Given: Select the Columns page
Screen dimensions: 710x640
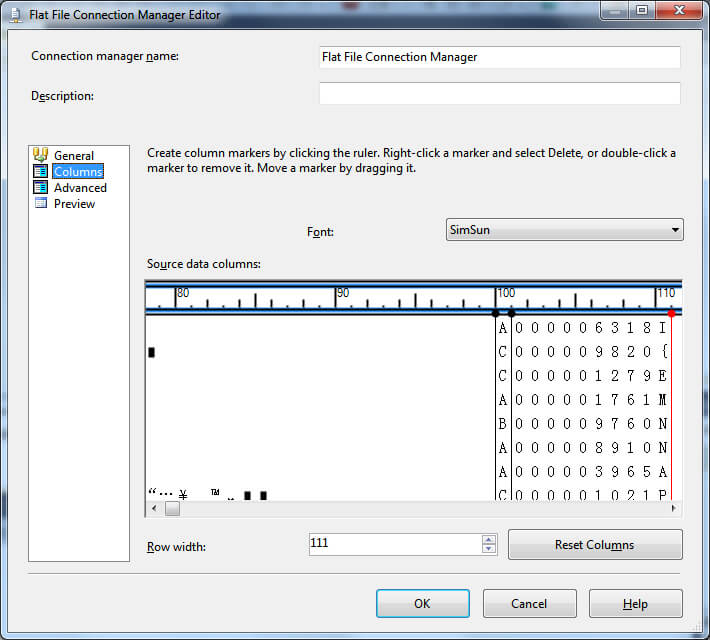Looking at the screenshot, I should [78, 172].
